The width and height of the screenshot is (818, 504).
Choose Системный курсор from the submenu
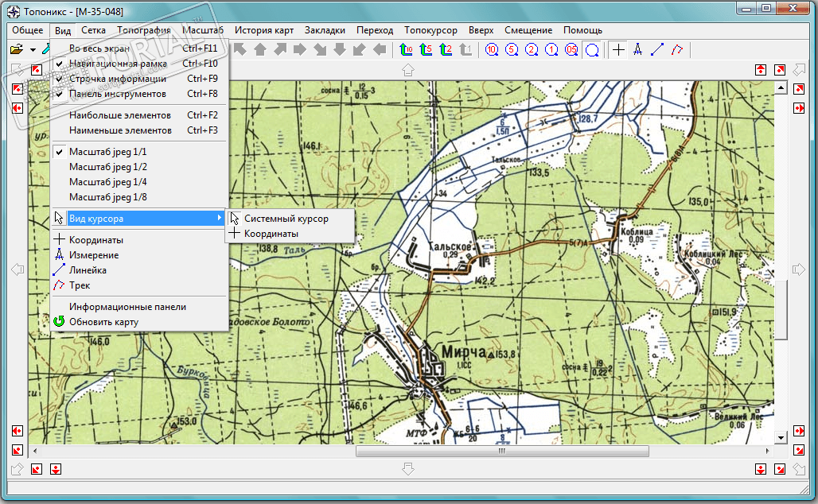(286, 219)
